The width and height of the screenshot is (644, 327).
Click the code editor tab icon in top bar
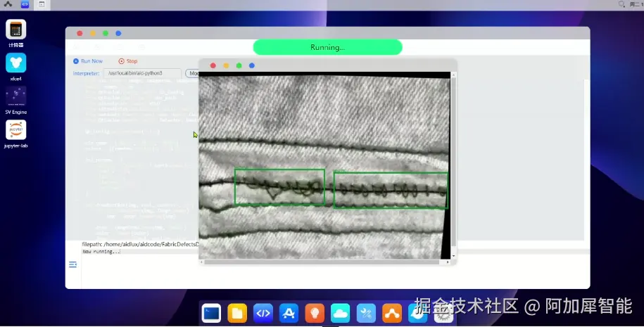tap(25, 4)
